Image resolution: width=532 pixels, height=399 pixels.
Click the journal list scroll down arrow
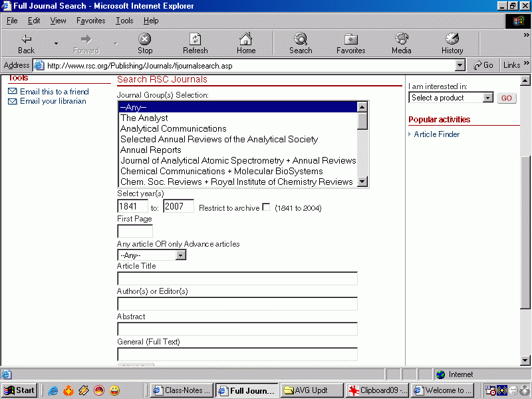[x=362, y=182]
